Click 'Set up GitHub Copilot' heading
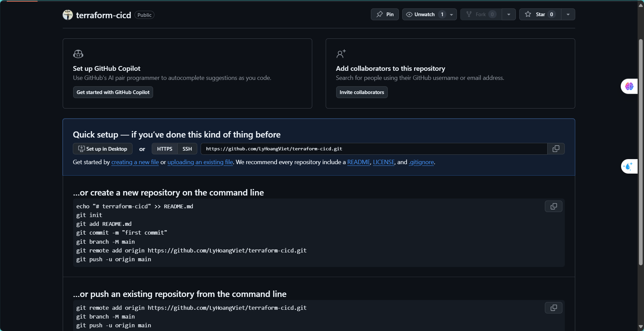644x331 pixels. tap(107, 68)
